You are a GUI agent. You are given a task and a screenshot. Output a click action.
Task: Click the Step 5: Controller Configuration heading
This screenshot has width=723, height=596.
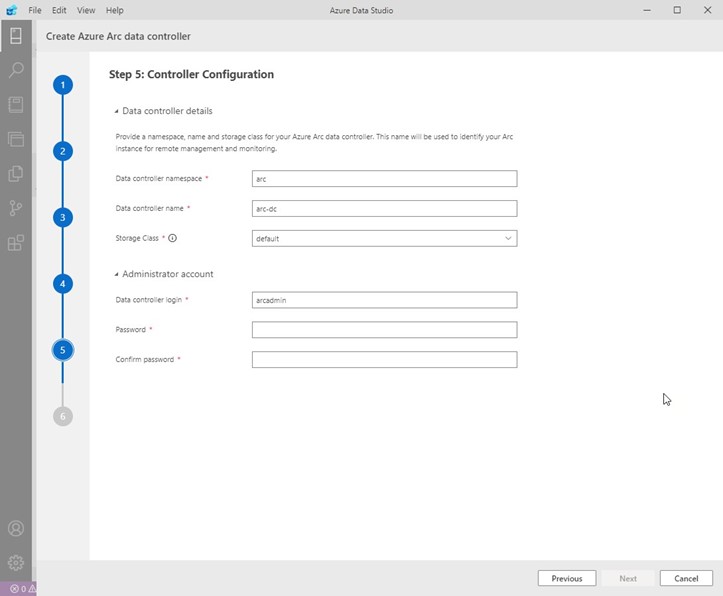point(191,75)
